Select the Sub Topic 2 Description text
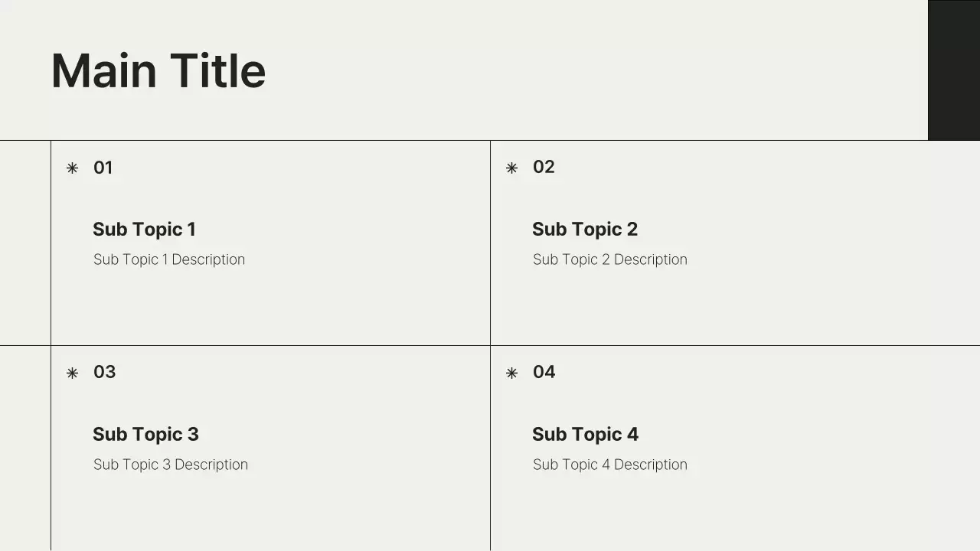980x551 pixels. (x=609, y=259)
